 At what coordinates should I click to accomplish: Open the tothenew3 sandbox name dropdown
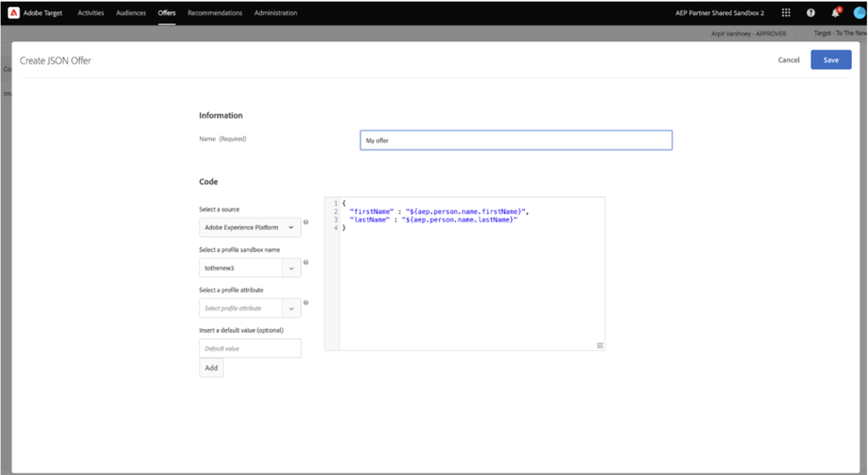point(250,268)
